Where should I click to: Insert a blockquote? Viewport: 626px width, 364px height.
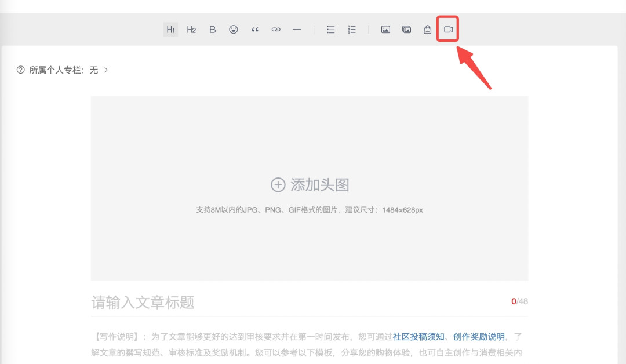[x=254, y=30]
